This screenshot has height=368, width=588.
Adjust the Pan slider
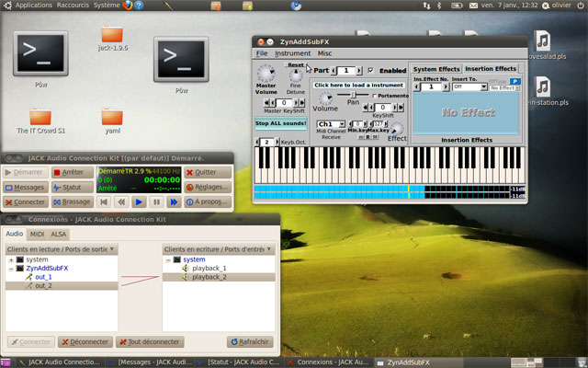point(352,95)
